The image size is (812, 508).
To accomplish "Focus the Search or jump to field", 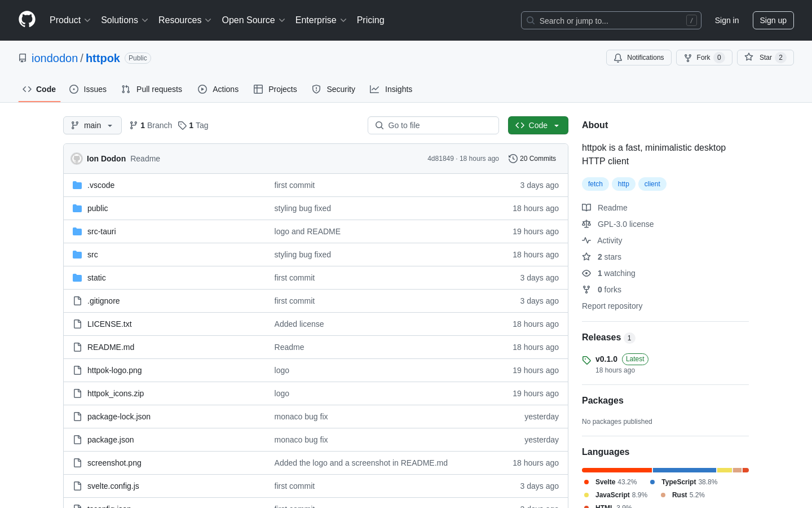I will point(611,20).
